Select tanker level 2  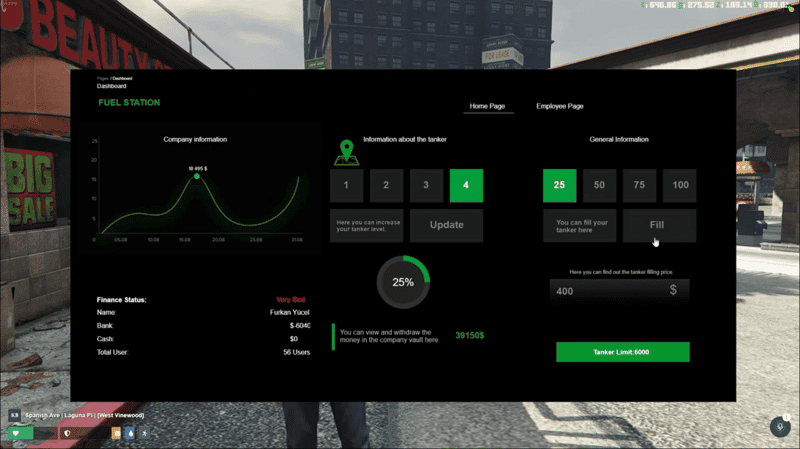coord(386,185)
